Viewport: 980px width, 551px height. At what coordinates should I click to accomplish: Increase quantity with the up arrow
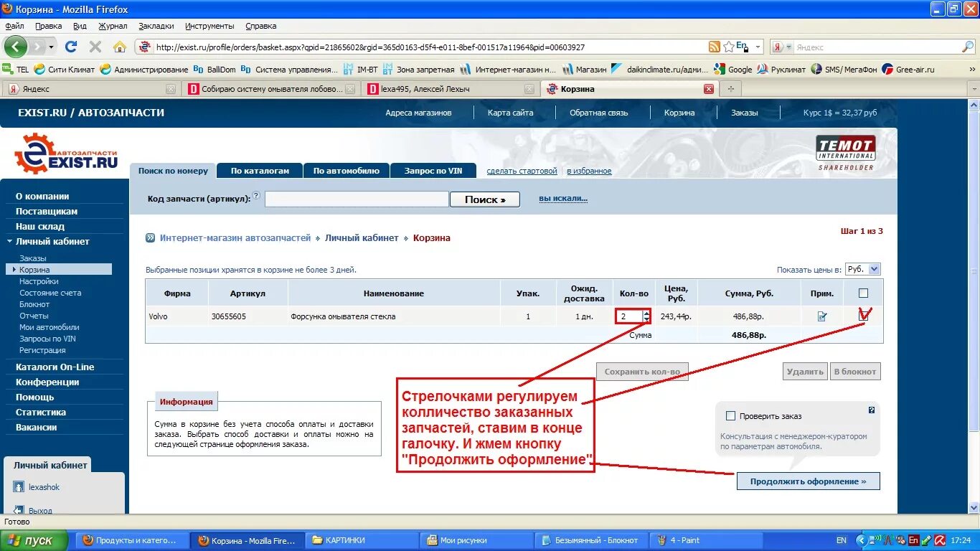tap(646, 313)
